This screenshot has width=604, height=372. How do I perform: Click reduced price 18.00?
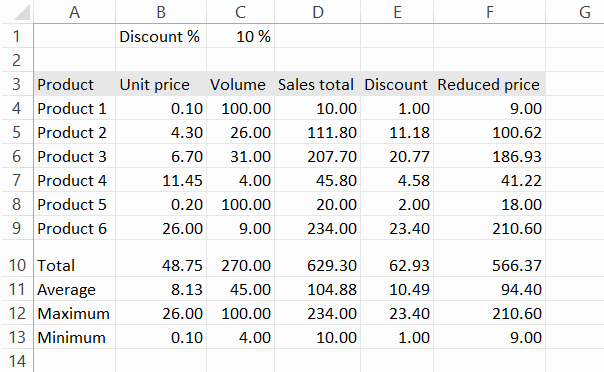click(490, 204)
